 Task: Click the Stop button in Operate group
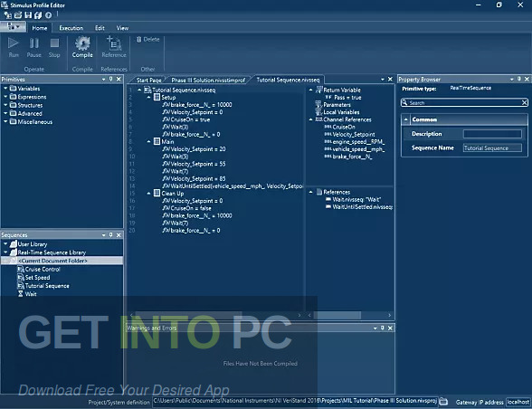click(x=54, y=47)
